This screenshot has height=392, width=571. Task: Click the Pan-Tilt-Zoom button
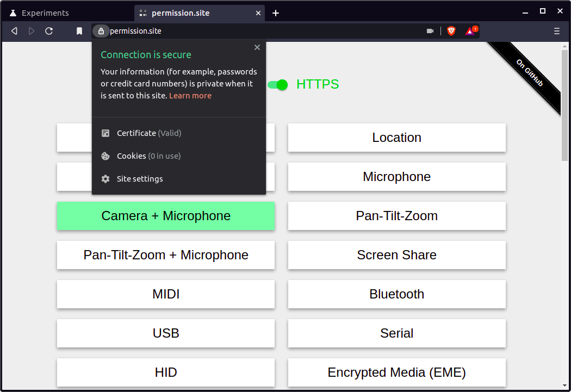pos(396,216)
